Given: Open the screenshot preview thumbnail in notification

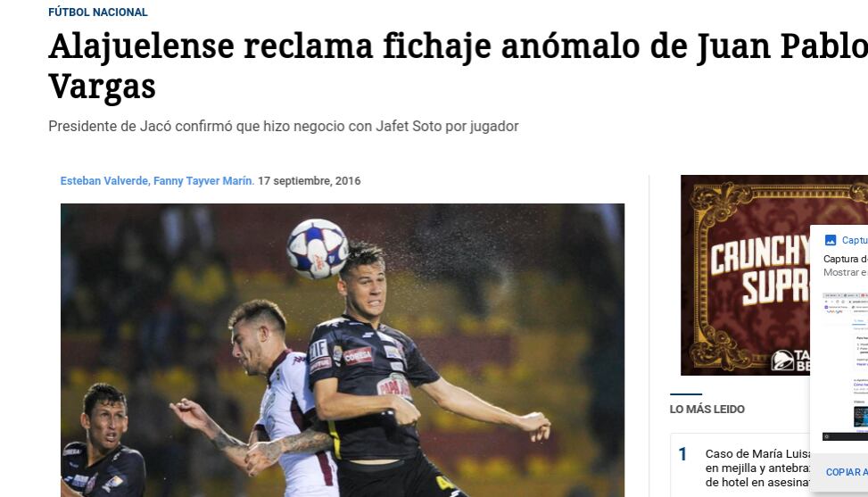Looking at the screenshot, I should [845, 366].
